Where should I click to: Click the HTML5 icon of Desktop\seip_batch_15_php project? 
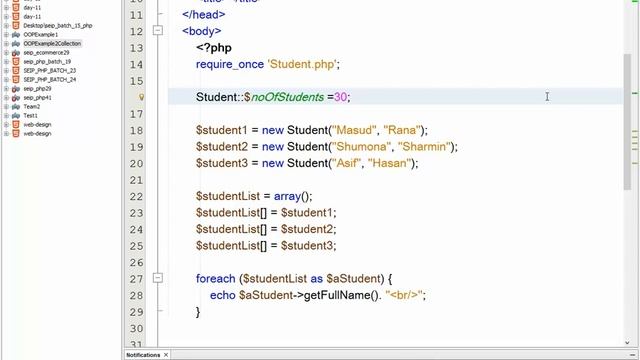[16, 26]
